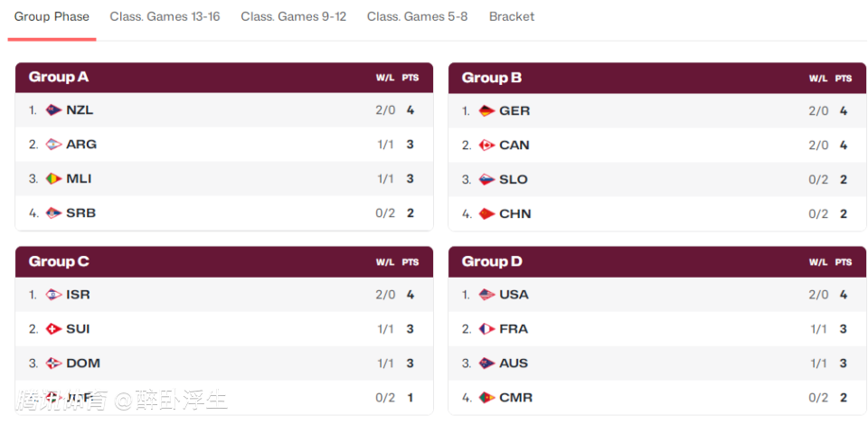Click the China flag icon

[486, 213]
